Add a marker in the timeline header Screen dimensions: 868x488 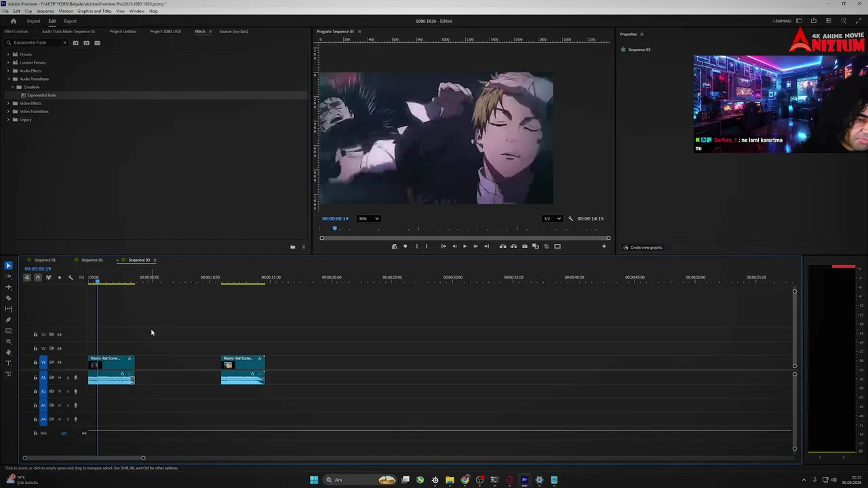[59, 277]
